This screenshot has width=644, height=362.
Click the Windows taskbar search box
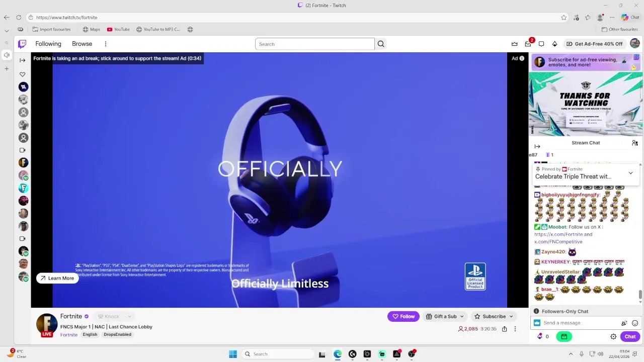coord(278,354)
